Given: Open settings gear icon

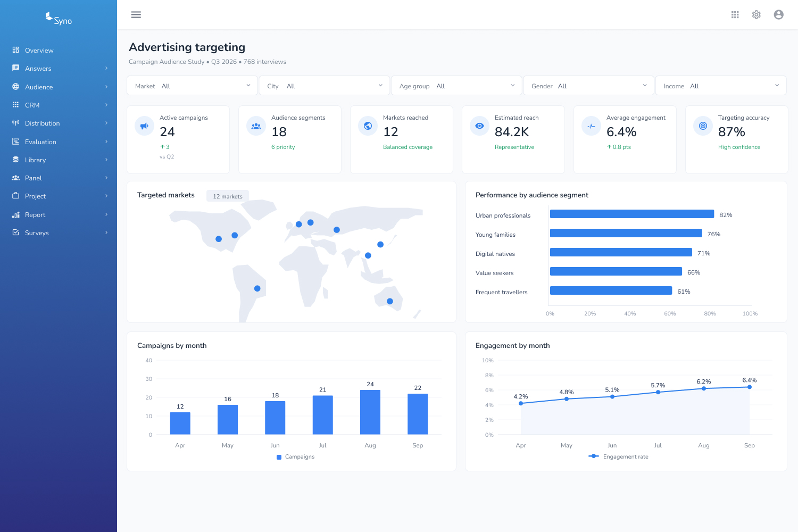Looking at the screenshot, I should pyautogui.click(x=757, y=15).
